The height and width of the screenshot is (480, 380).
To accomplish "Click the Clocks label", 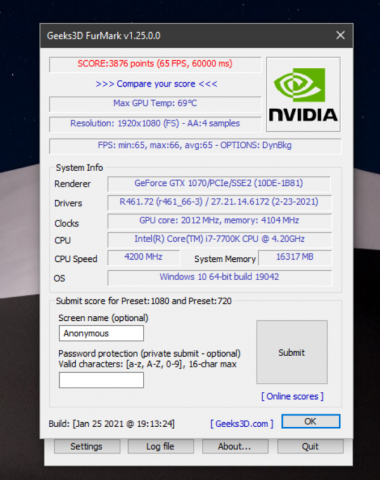I will tap(67, 223).
